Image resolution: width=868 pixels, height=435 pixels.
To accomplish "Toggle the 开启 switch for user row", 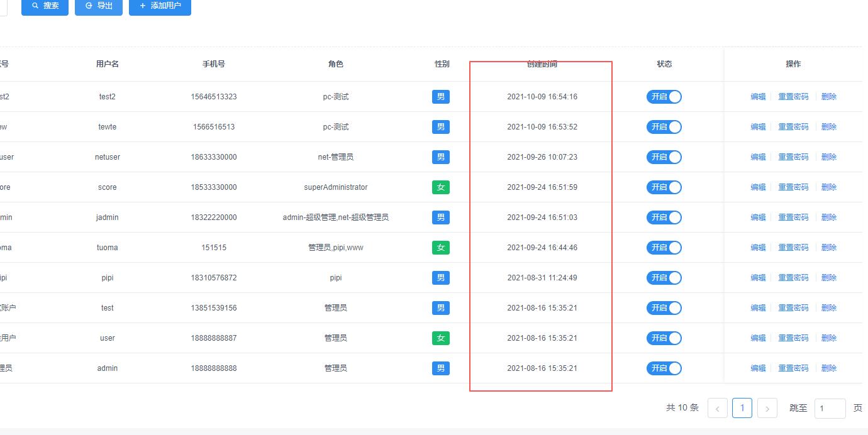I will 664,338.
